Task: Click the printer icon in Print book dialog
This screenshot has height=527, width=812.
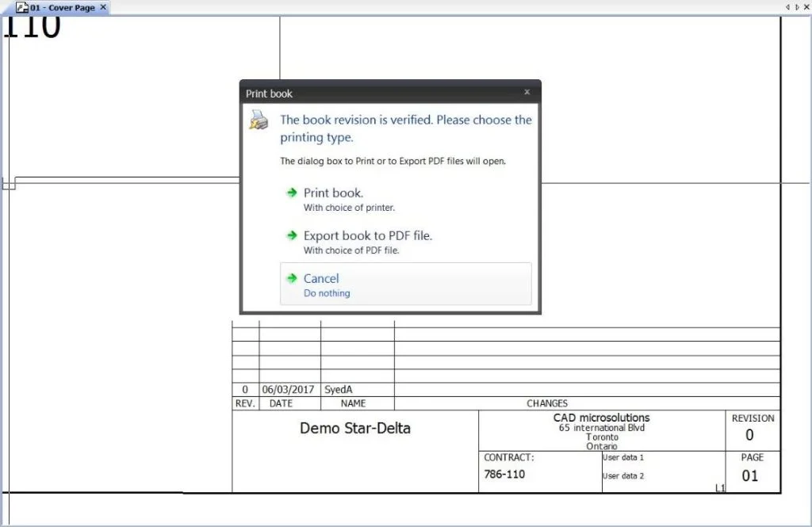Action: [259, 120]
